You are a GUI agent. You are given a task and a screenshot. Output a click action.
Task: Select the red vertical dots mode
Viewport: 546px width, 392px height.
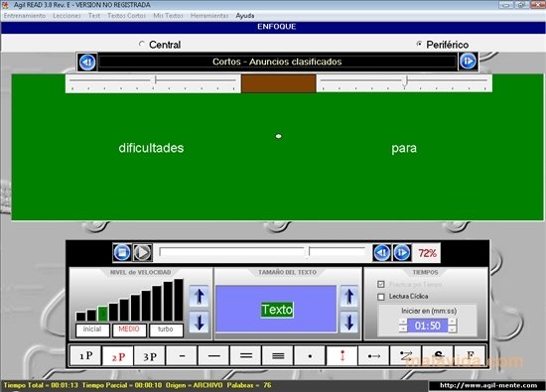tap(341, 355)
